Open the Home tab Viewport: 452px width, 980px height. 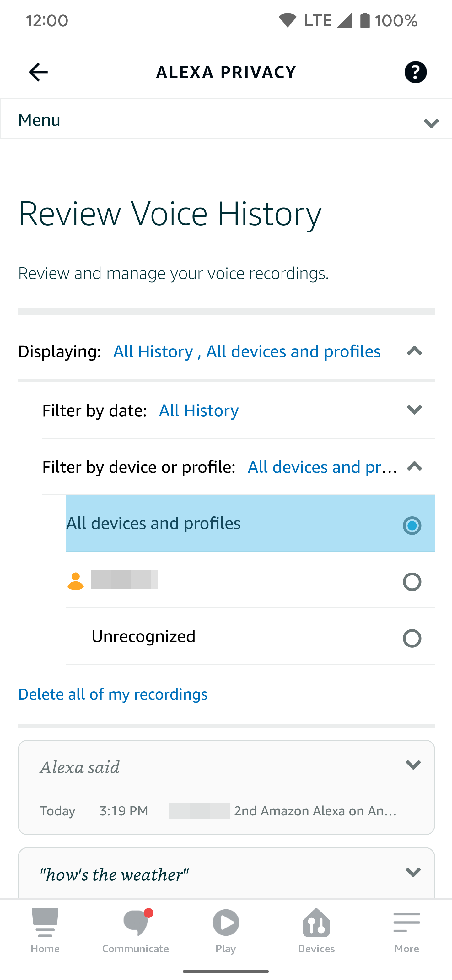(45, 931)
